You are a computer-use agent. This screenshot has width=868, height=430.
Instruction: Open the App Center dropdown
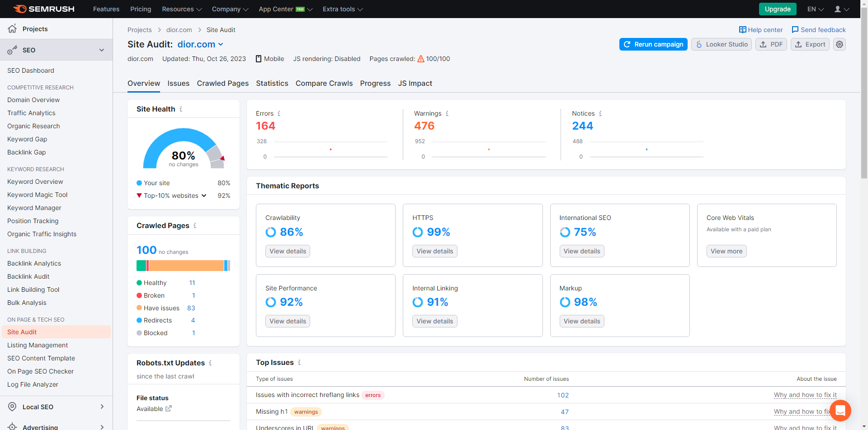(286, 9)
